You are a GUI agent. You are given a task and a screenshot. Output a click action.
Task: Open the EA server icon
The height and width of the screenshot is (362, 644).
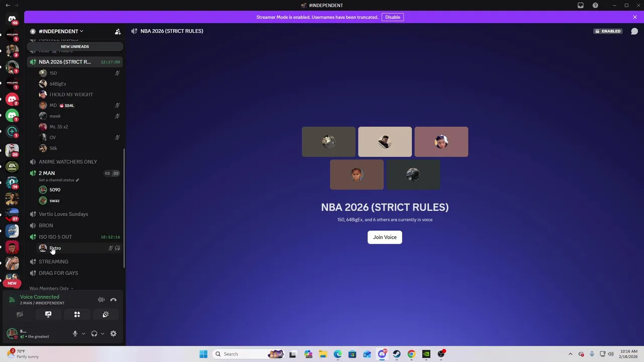pos(12,166)
